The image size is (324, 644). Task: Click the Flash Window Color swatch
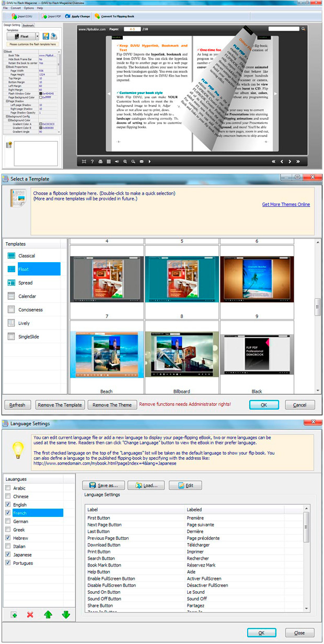point(40,93)
